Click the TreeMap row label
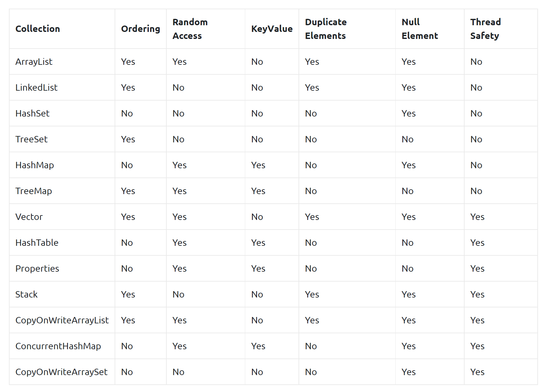 tap(34, 191)
